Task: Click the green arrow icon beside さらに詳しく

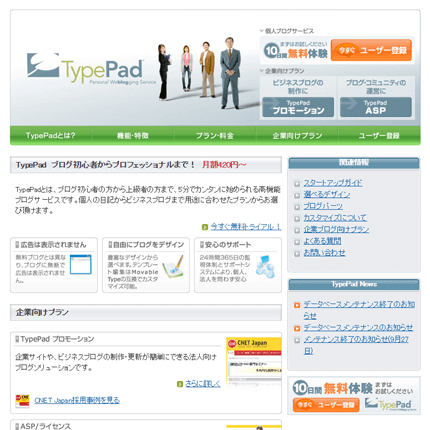Action: pyautogui.click(x=180, y=384)
